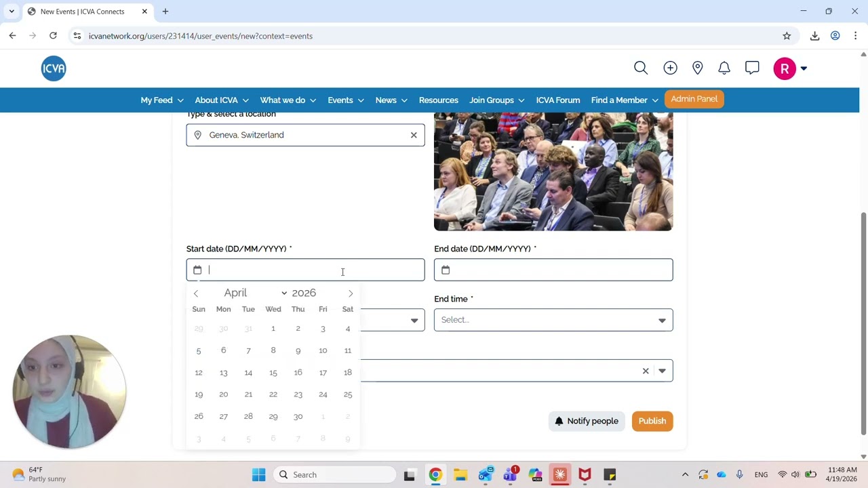Close the New Events tab
The width and height of the screenshot is (868, 488).
[144, 12]
